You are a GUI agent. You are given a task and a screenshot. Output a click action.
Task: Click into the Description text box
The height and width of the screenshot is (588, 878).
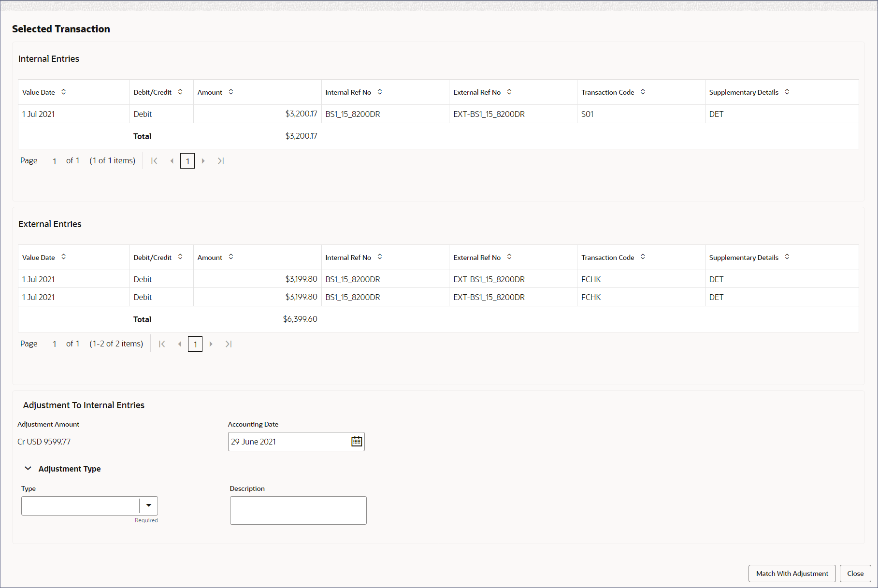click(x=298, y=510)
